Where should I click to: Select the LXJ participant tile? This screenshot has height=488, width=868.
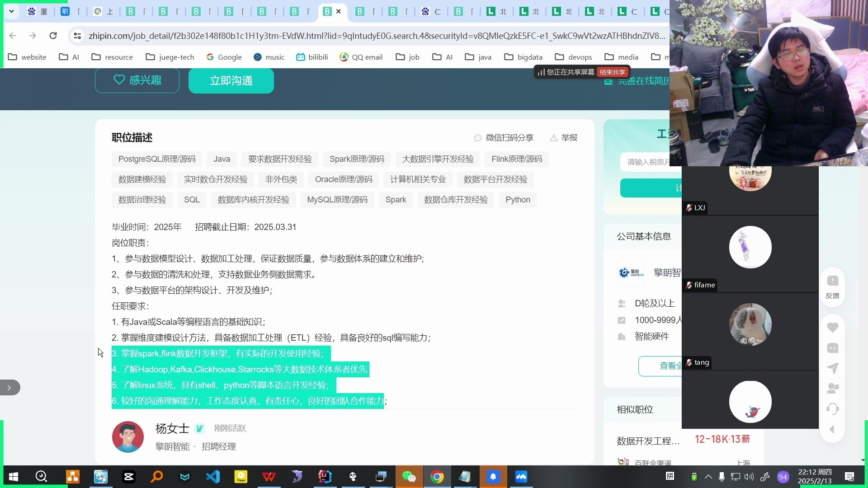750,190
